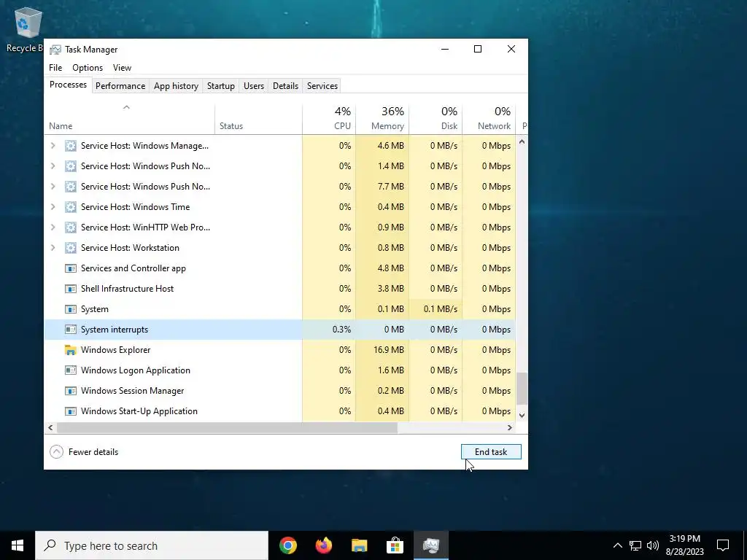
Task: Click the Service Host: WinHTTP Web Pro gear icon
Action: (71, 227)
